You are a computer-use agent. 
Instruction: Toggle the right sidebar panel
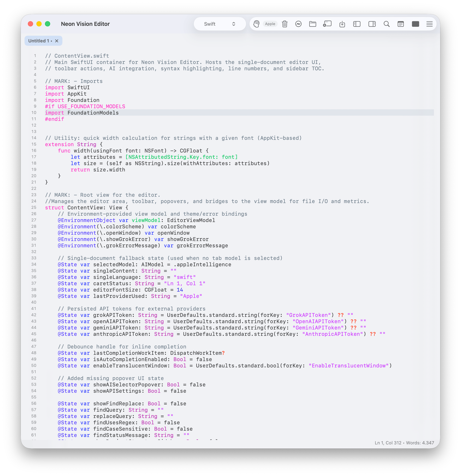372,24
